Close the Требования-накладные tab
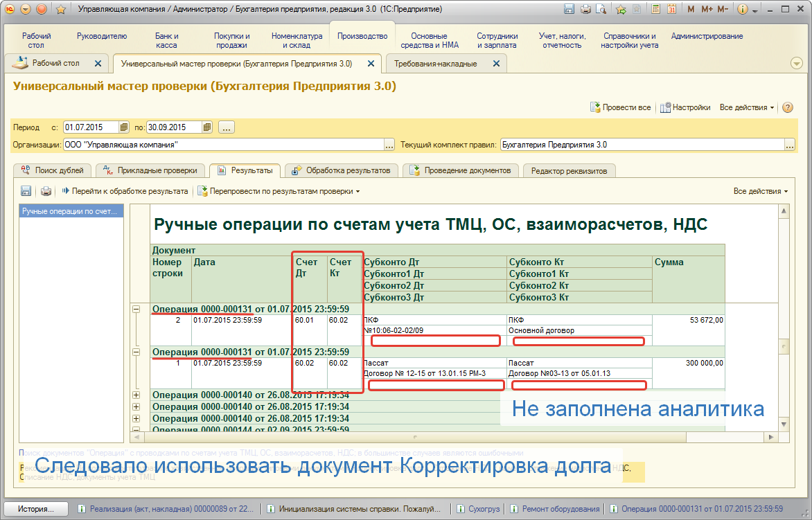 point(496,63)
